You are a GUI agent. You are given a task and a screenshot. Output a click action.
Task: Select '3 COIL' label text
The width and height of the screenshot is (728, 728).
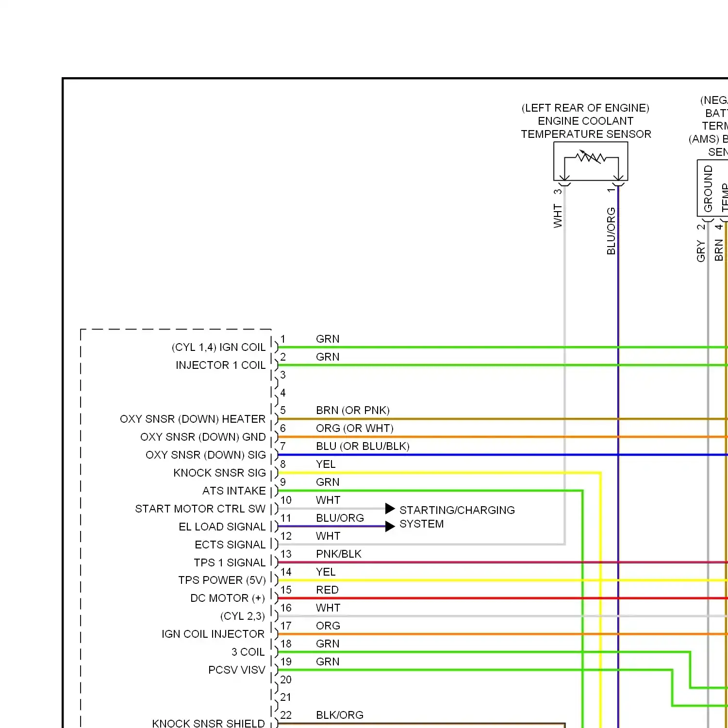(x=248, y=652)
